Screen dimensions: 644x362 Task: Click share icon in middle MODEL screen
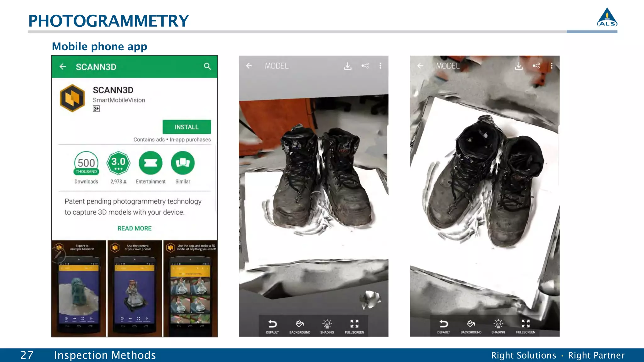pyautogui.click(x=365, y=66)
